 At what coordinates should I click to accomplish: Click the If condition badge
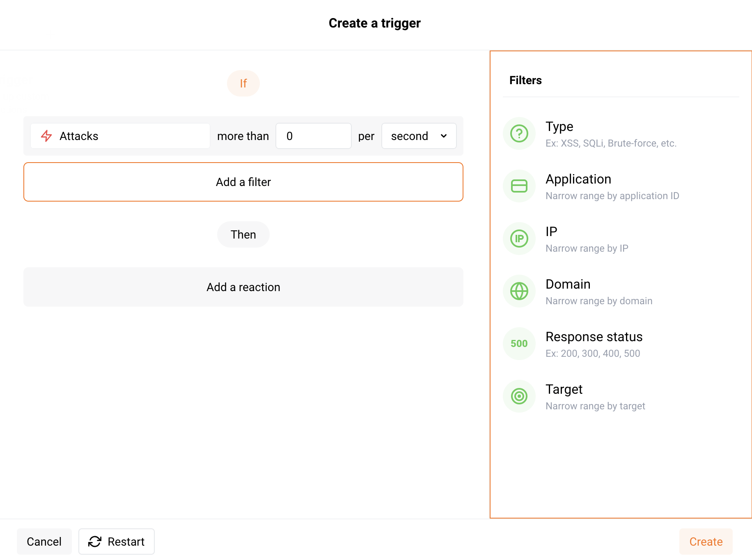point(243,83)
